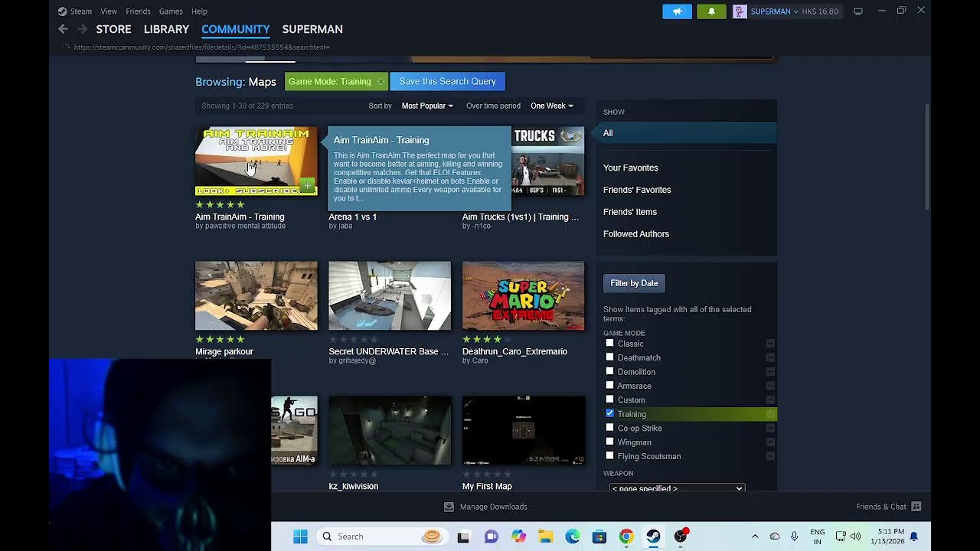Viewport: 980px width, 551px height.
Task: Enable the Co-op Strike checkbox
Action: pos(609,427)
